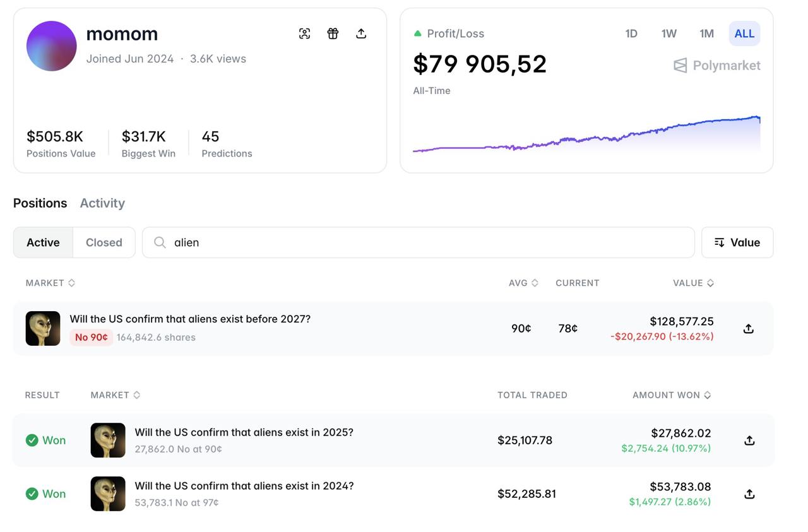808x532 pixels.
Task: Click the profile scan icon
Action: pos(305,33)
